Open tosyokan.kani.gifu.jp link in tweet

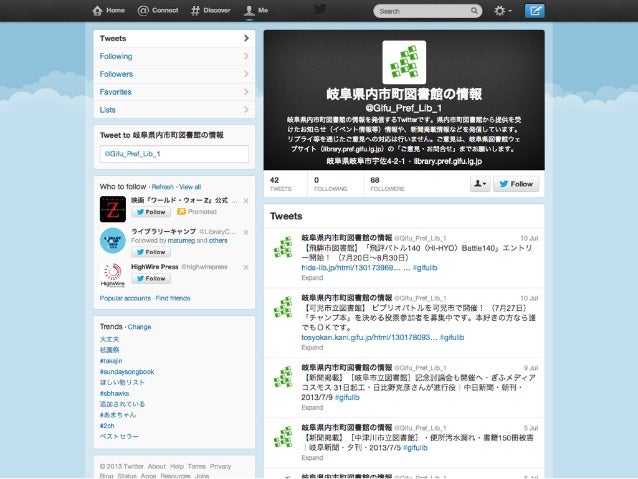pos(369,337)
